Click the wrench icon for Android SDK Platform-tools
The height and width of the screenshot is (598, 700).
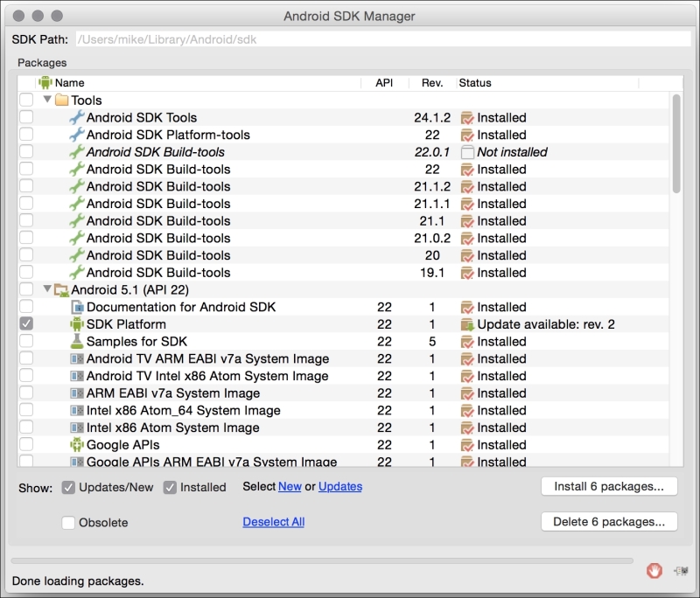tap(76, 135)
